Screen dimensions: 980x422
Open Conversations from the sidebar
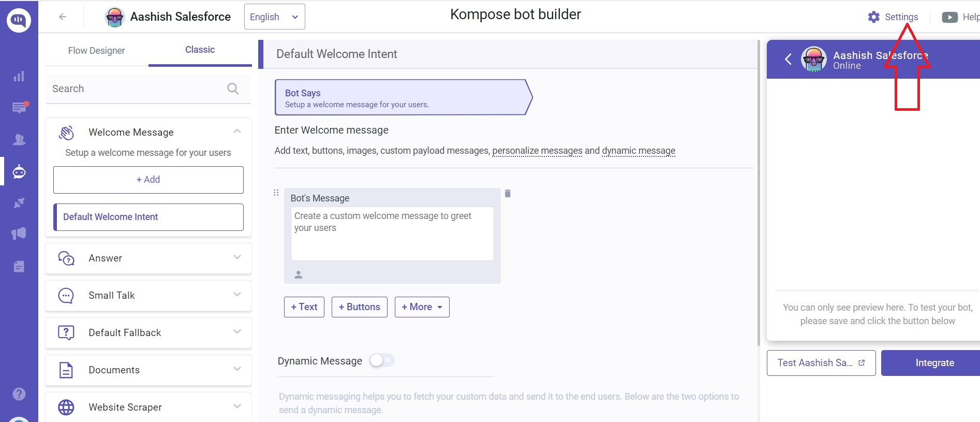tap(19, 108)
